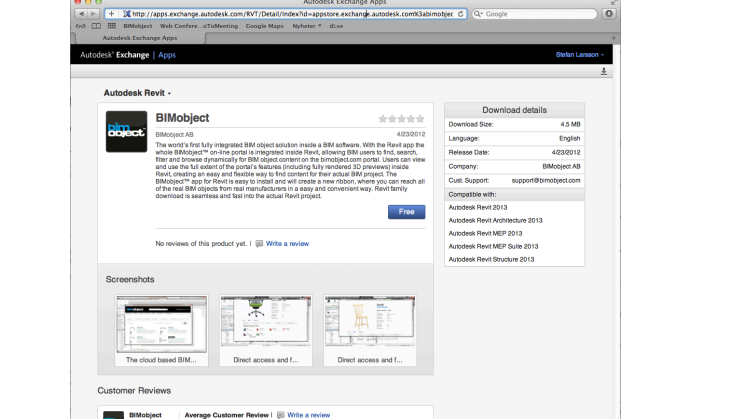Open the di.se bookmark

336,26
